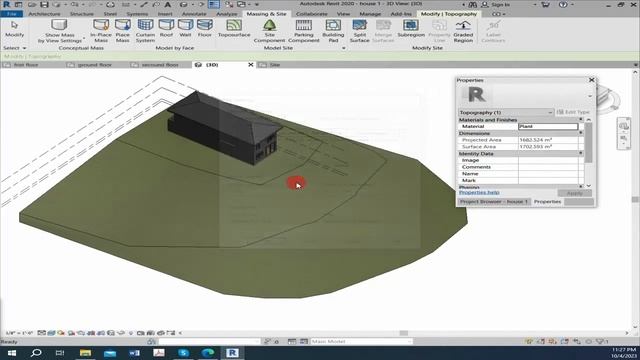Image resolution: width=640 pixels, height=360 pixels.
Task: Open Microsoft Word from taskbar
Action: click(x=134, y=353)
